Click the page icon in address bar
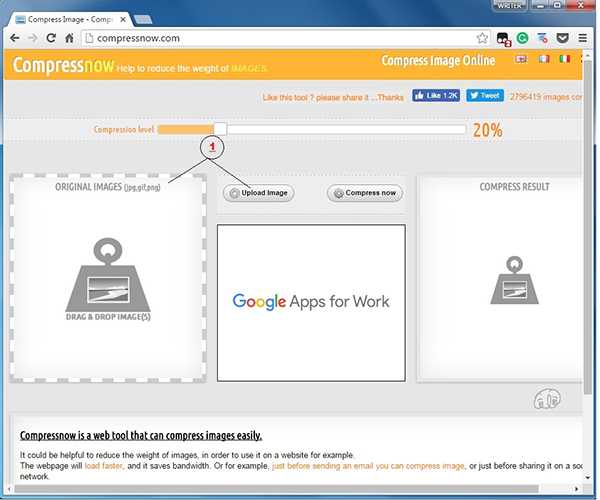Image resolution: width=600 pixels, height=500 pixels. click(89, 38)
